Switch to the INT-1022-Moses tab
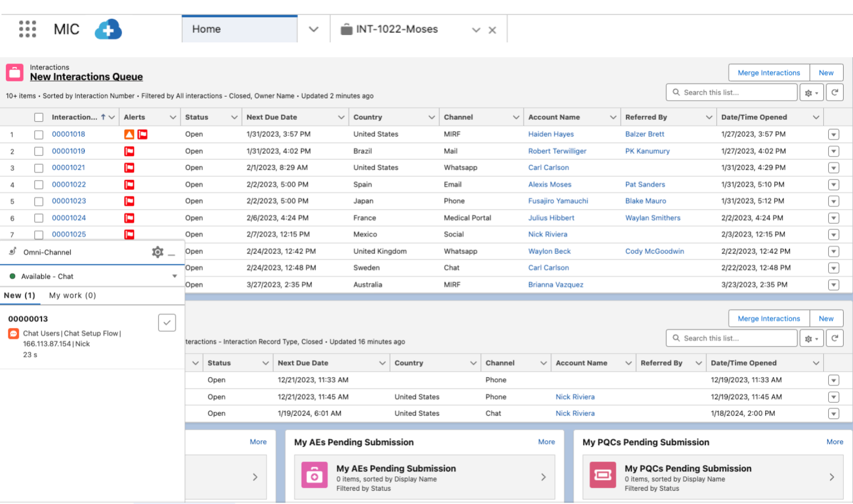Viewport: 853px width, 504px height. (397, 29)
